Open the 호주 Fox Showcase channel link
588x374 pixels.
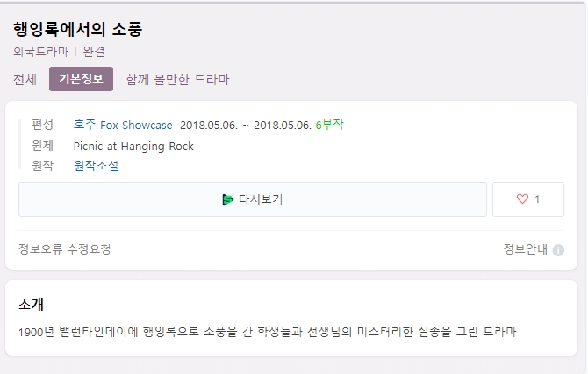click(x=123, y=125)
